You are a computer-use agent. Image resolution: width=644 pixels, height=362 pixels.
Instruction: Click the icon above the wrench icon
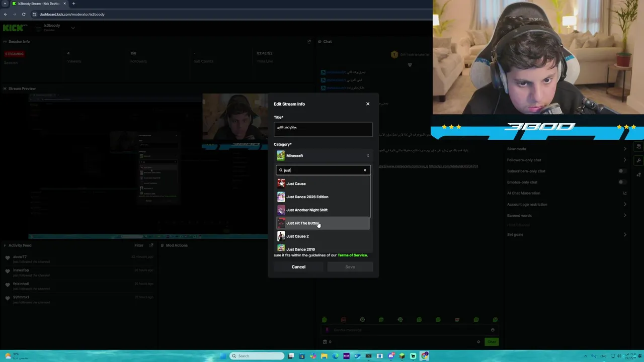(638, 146)
